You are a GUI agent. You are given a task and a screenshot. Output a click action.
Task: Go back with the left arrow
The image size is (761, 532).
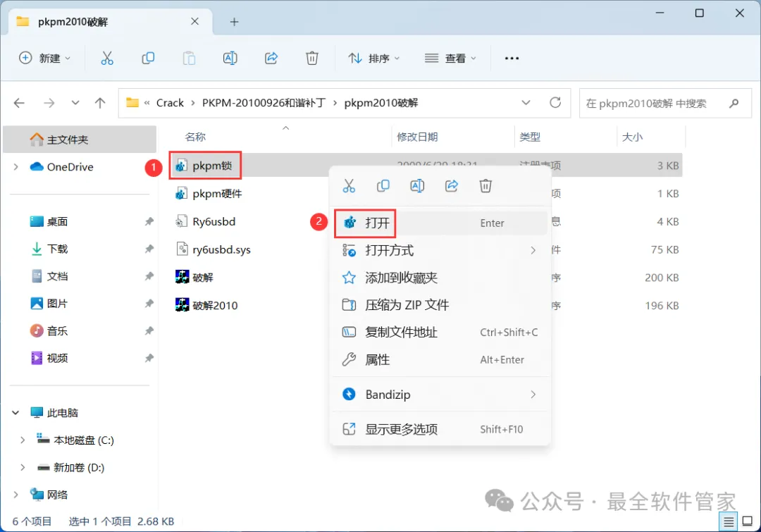[x=19, y=103]
